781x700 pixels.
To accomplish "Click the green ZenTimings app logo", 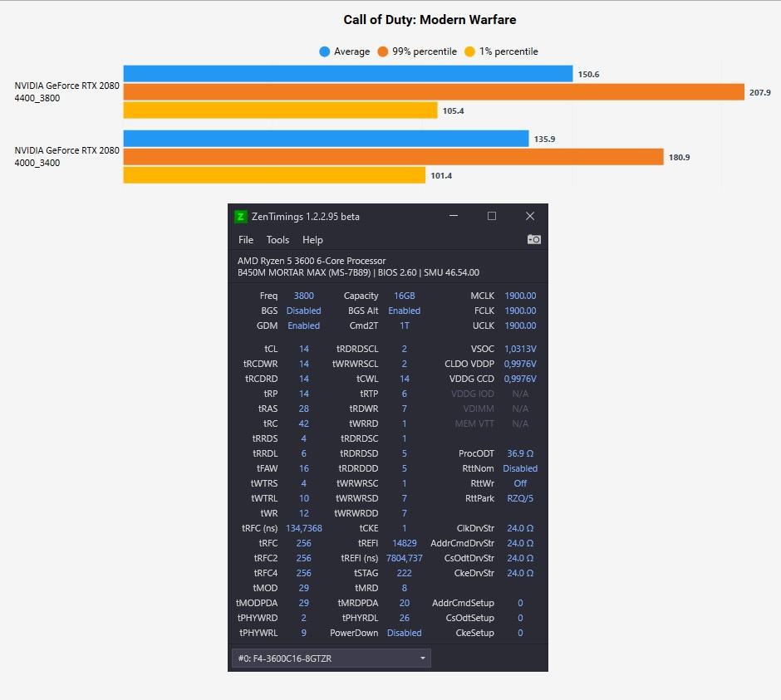I will point(241,217).
